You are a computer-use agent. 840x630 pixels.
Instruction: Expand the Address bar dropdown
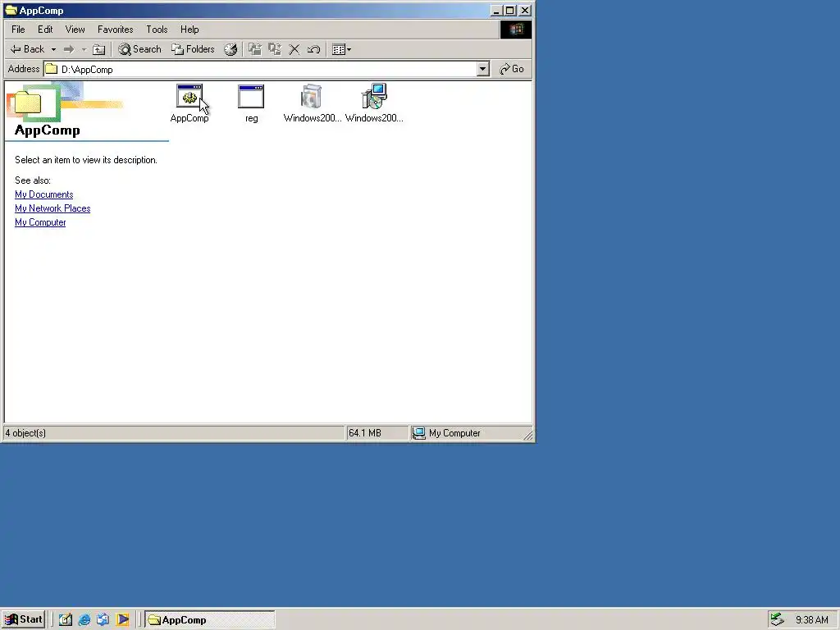482,69
